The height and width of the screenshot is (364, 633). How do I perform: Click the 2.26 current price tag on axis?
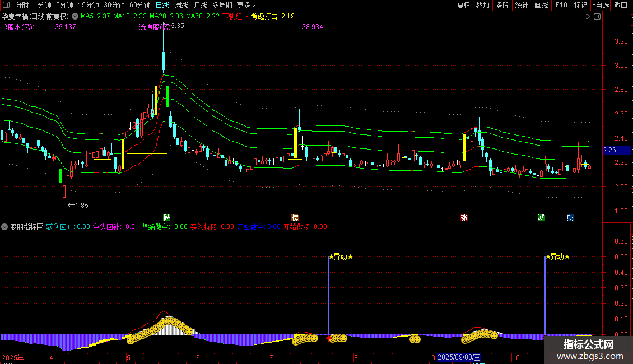tap(609, 150)
